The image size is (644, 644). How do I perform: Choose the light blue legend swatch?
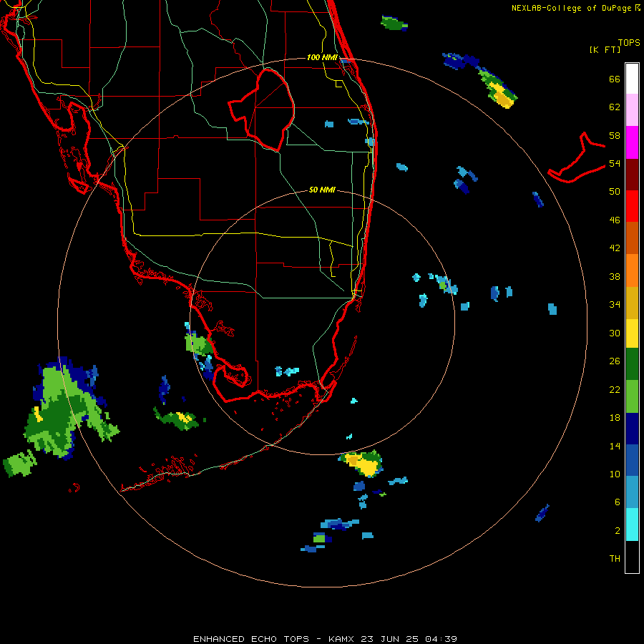click(x=632, y=492)
